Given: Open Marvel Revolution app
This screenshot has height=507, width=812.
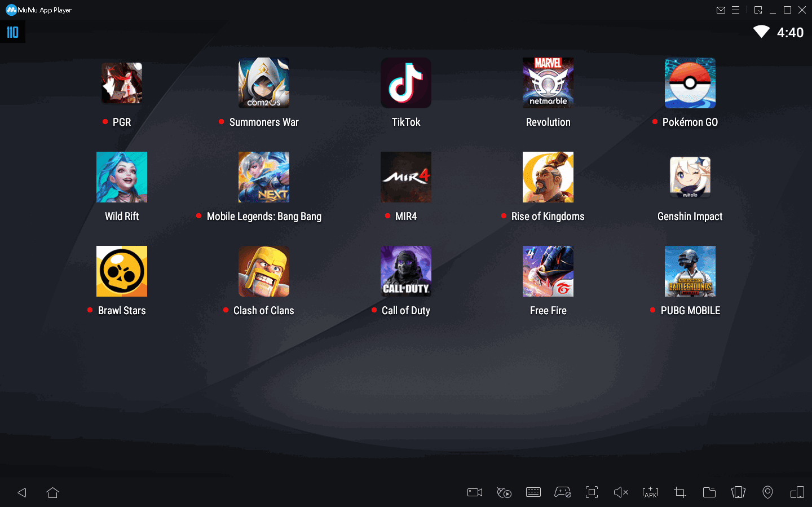Looking at the screenshot, I should (x=548, y=83).
